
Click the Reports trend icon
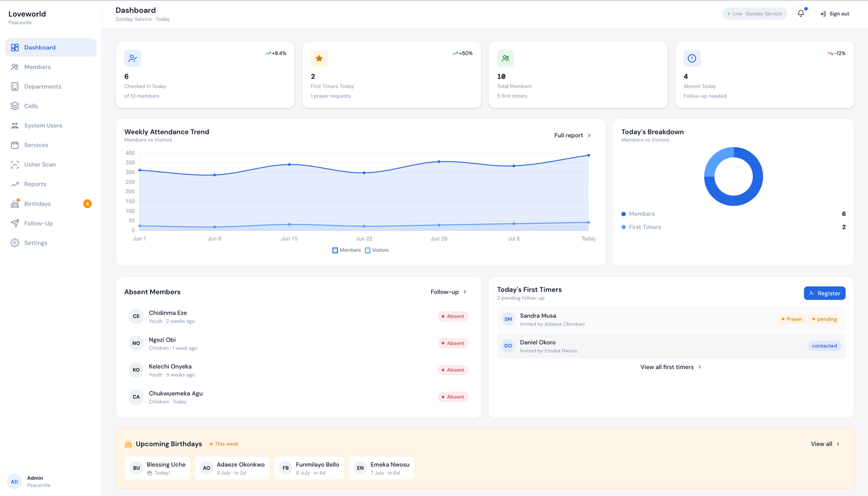coord(15,184)
